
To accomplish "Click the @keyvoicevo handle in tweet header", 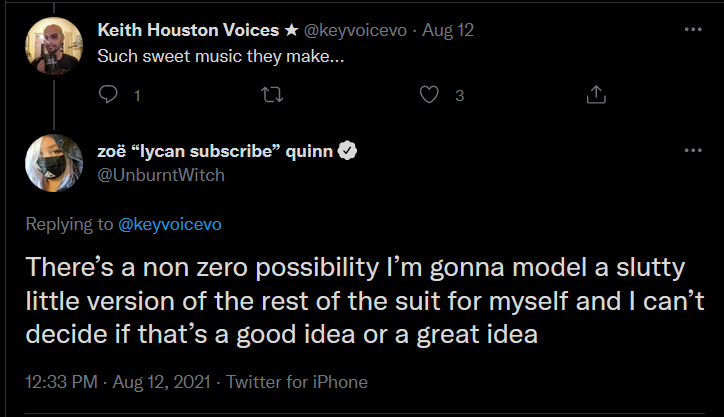I will (x=355, y=30).
